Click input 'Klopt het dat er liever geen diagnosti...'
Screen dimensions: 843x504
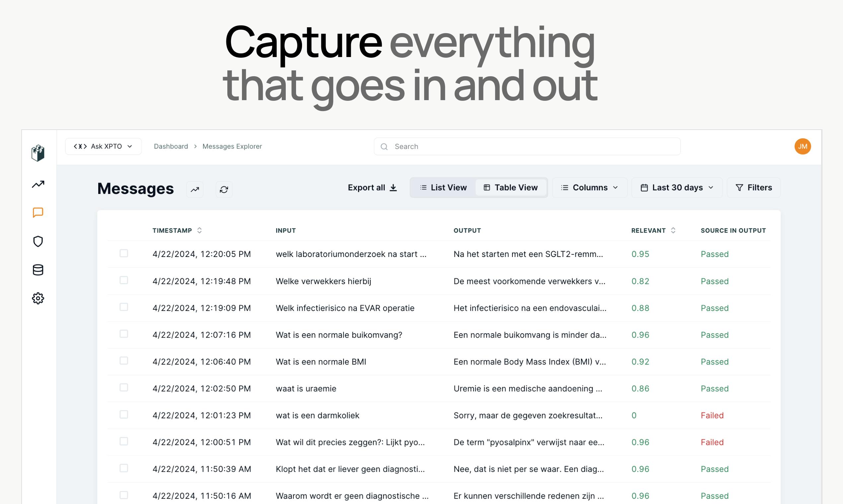tap(350, 469)
